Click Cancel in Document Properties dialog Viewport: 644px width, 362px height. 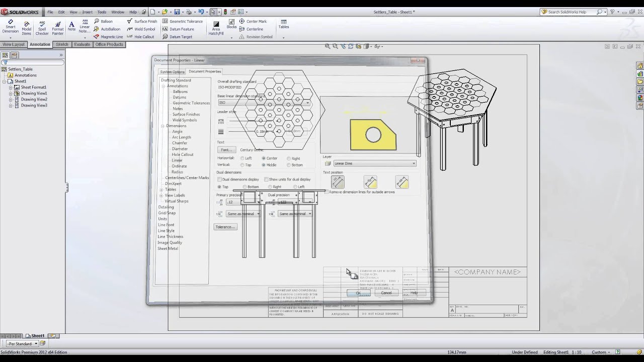click(386, 293)
